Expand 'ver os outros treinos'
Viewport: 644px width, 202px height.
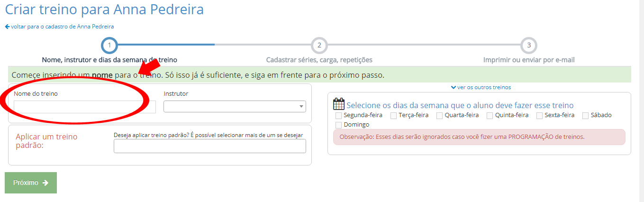[x=481, y=87]
